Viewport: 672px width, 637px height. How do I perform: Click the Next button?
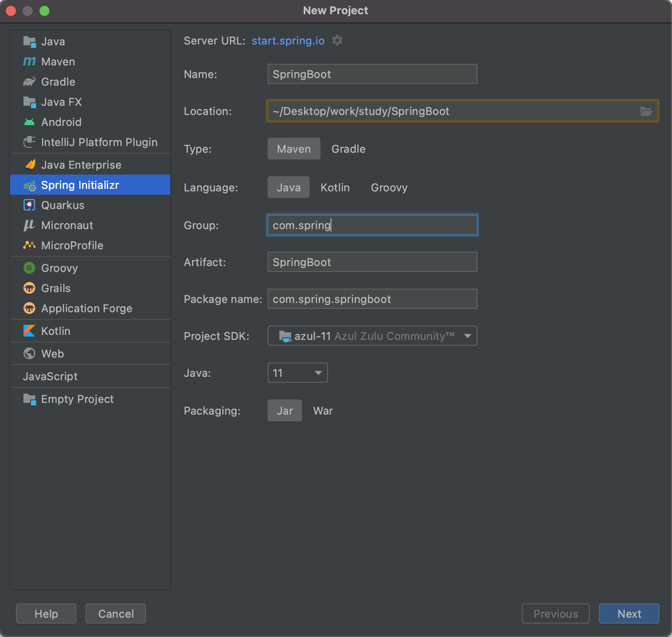click(x=629, y=614)
